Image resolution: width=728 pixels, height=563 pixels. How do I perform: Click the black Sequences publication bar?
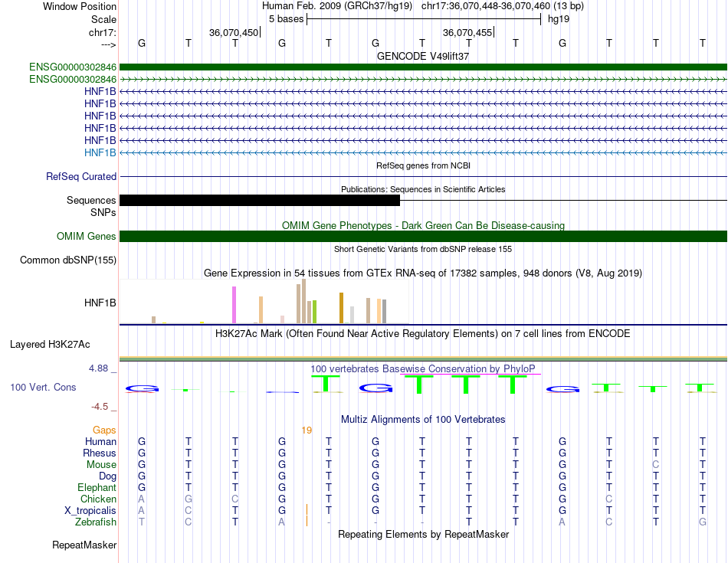point(260,200)
